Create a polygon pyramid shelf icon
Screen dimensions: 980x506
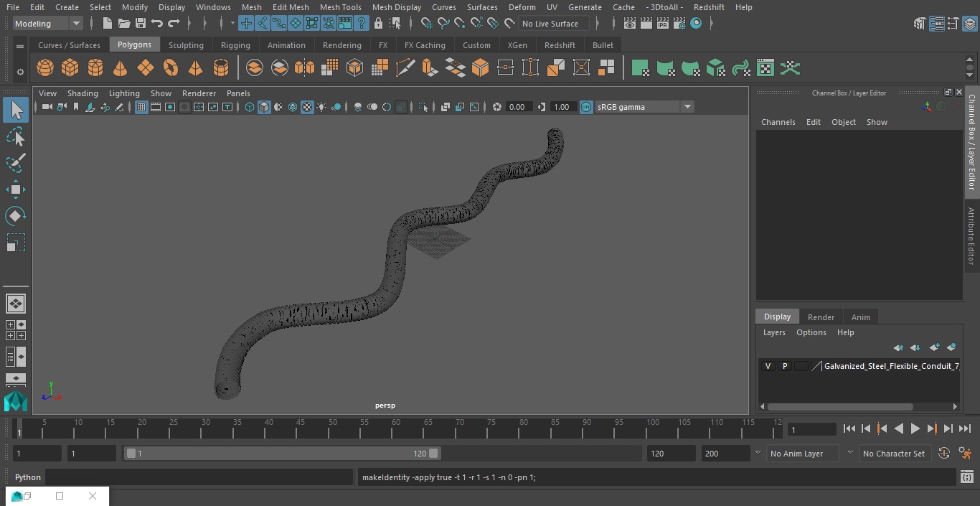195,68
